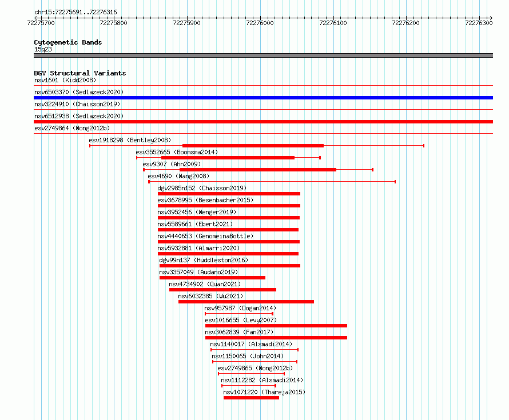Click nsv5589661 (Ebert2021) label
The image size is (509, 420).
click(195, 224)
